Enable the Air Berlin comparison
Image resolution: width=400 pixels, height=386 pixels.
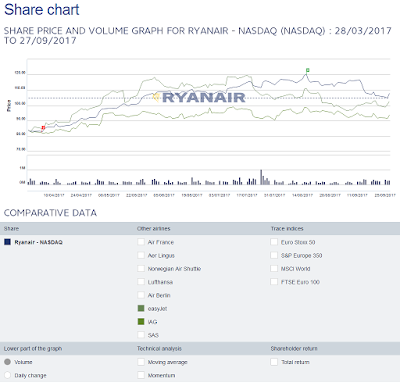(x=141, y=295)
